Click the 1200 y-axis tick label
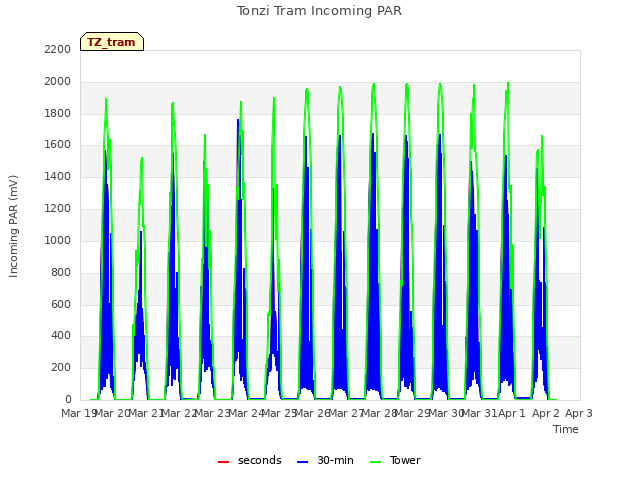Image resolution: width=640 pixels, height=480 pixels. (58, 209)
